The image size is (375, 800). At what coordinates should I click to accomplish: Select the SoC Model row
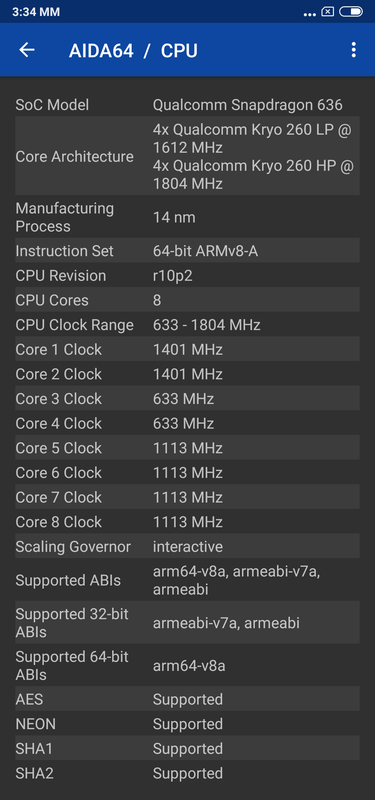tap(187, 105)
